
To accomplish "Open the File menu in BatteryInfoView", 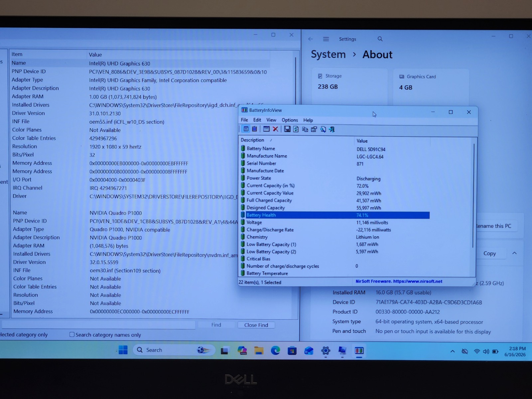I will pos(244,120).
